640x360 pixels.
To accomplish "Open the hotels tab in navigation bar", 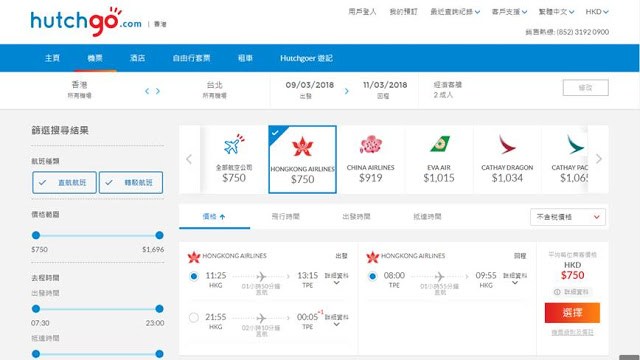I will point(138,58).
